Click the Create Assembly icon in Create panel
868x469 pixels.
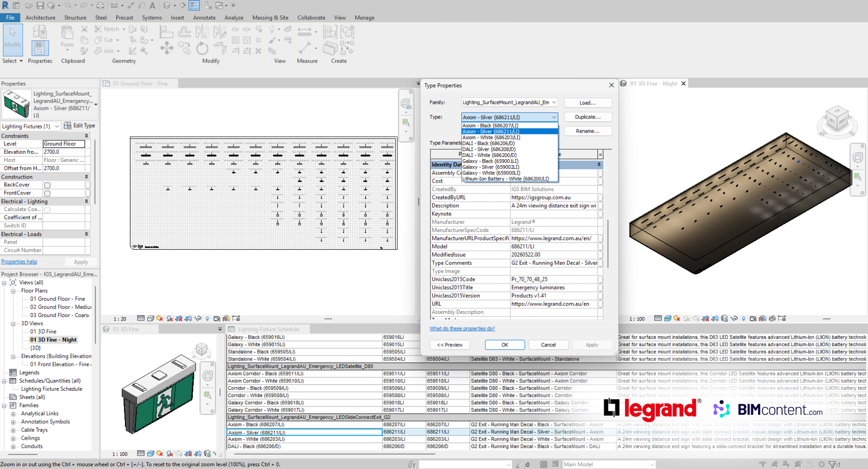tap(330, 32)
